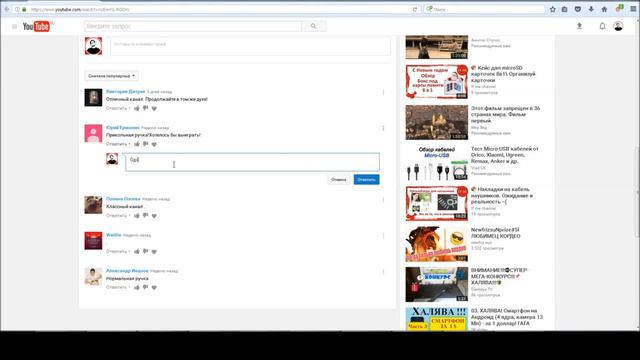Bookmark this page with the star icon
Screen dimensions: 640x360
pyautogui.click(x=553, y=9)
